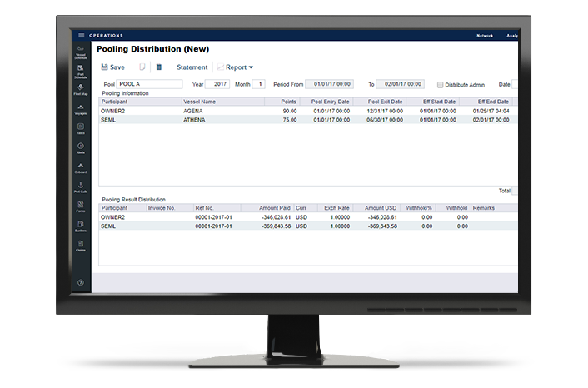The image size is (588, 388).
Task: Open the Statement button
Action: pyautogui.click(x=192, y=67)
